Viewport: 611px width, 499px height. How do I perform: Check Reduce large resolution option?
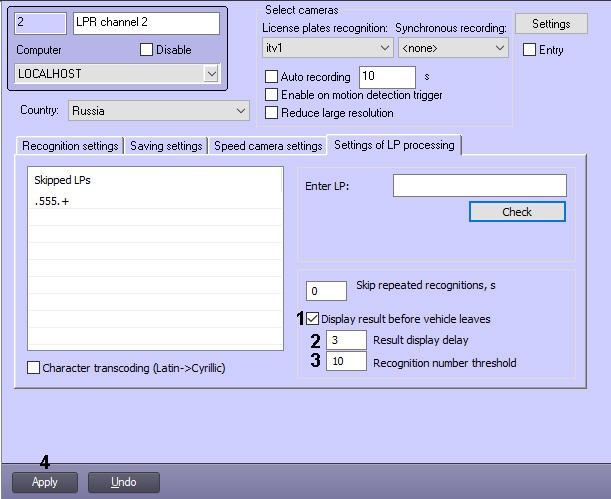pos(271,113)
